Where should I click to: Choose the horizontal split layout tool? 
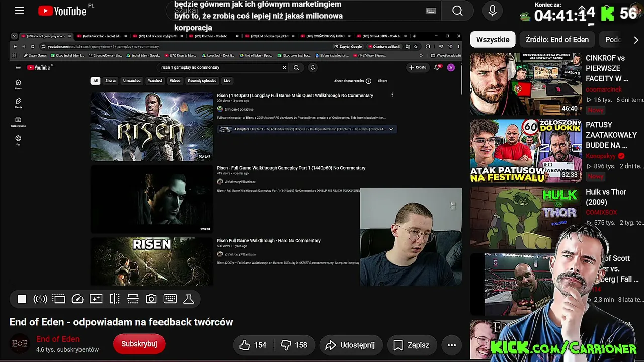tap(133, 299)
